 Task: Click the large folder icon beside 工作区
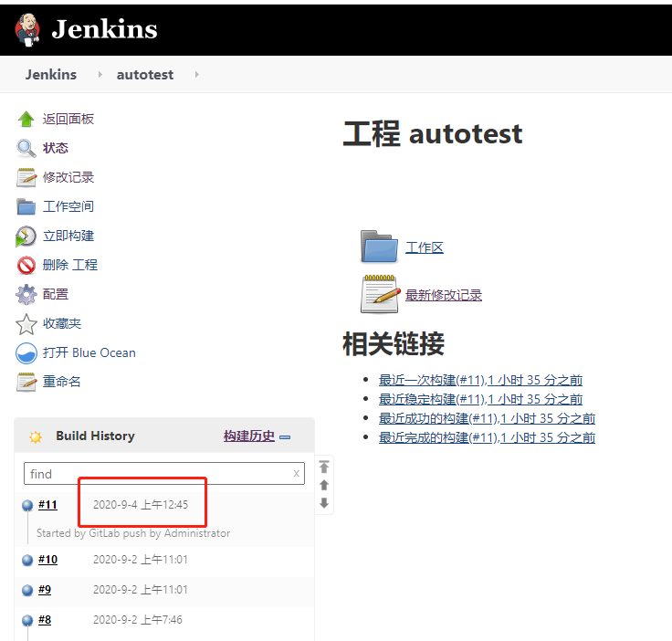(x=379, y=247)
